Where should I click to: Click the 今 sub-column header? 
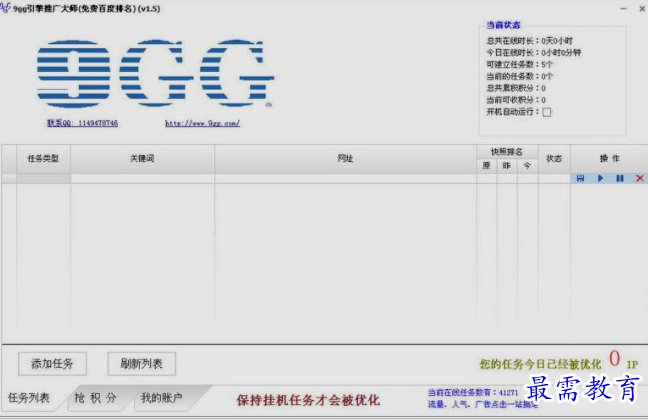tap(527, 166)
